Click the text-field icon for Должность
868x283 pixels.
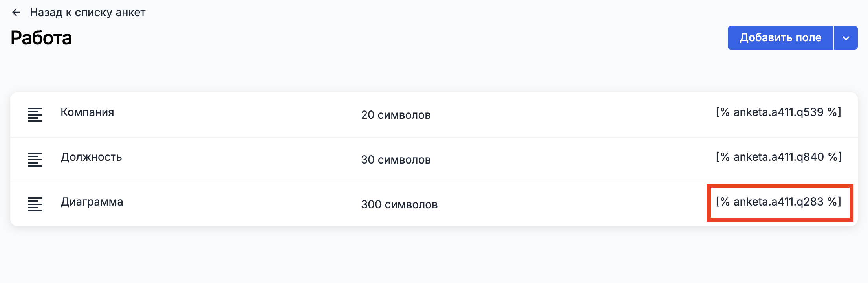35,160
